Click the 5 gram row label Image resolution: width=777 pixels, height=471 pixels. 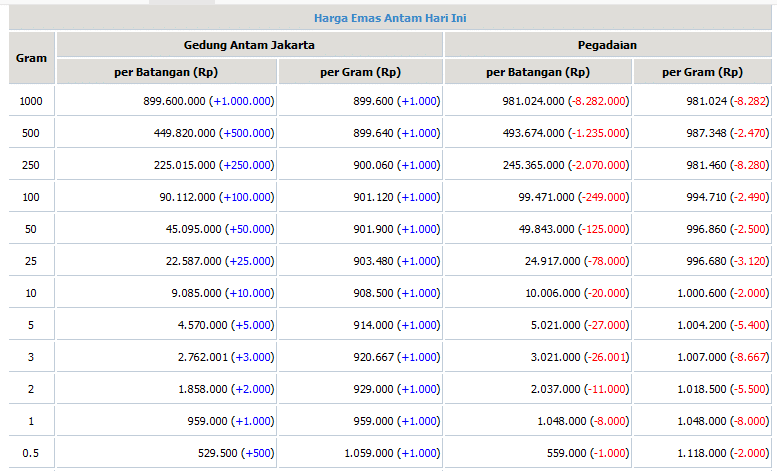point(31,325)
